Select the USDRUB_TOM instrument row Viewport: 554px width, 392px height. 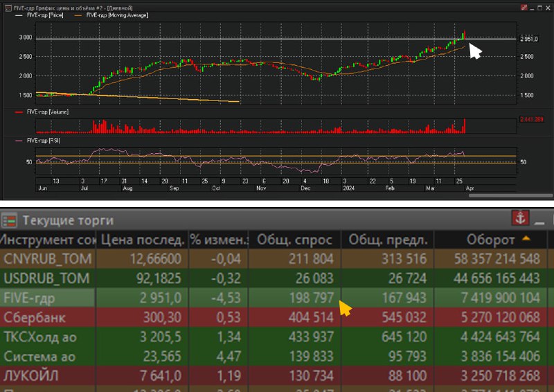pos(277,278)
